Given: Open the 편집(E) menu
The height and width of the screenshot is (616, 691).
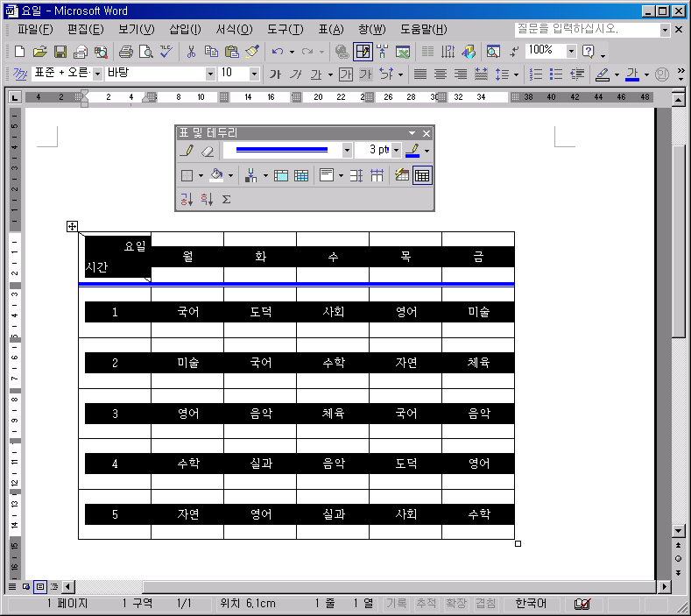Looking at the screenshot, I should click(86, 30).
